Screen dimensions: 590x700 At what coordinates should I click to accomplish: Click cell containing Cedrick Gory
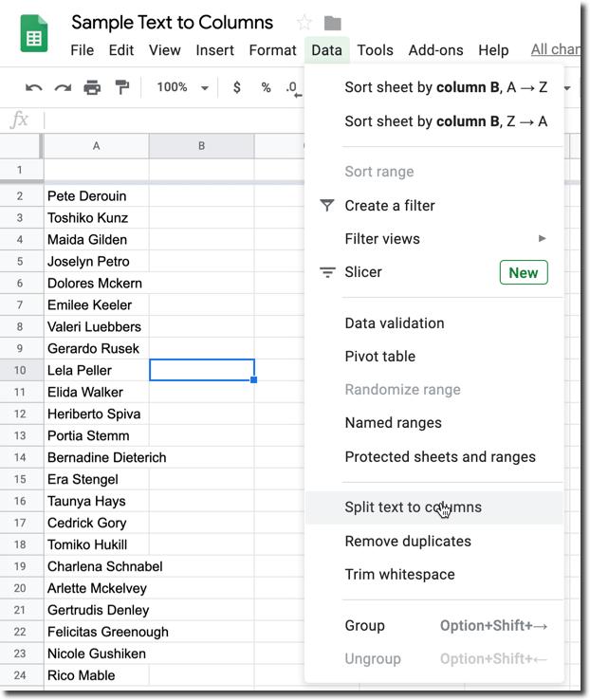pyautogui.click(x=97, y=523)
